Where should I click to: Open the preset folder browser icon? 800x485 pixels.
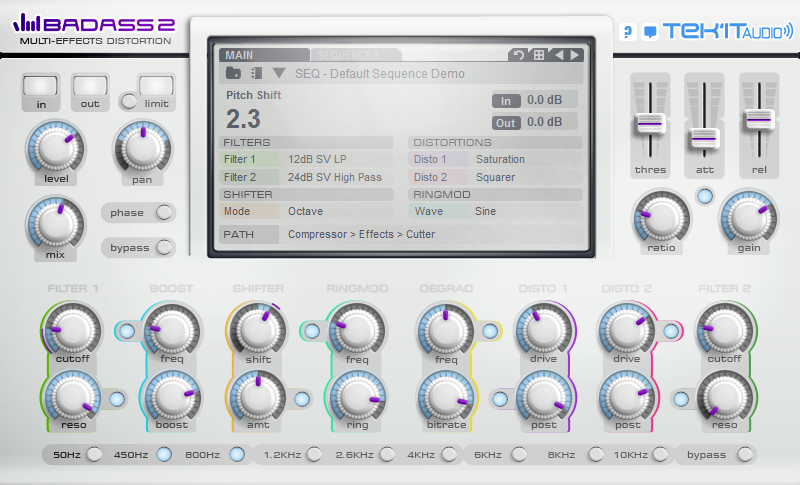point(233,73)
